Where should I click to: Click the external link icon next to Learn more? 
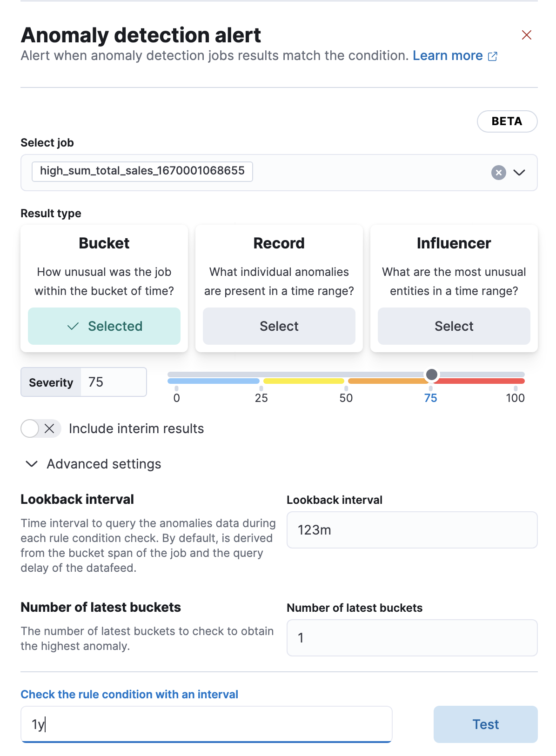pos(493,56)
